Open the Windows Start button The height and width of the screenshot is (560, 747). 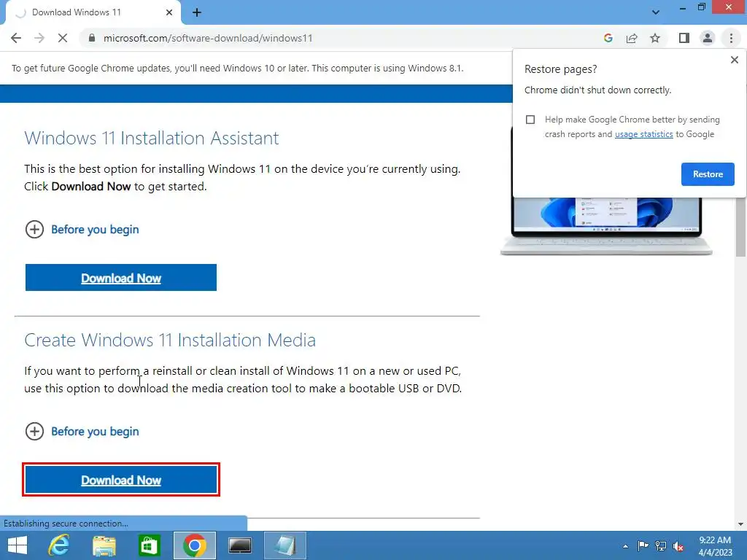18,545
